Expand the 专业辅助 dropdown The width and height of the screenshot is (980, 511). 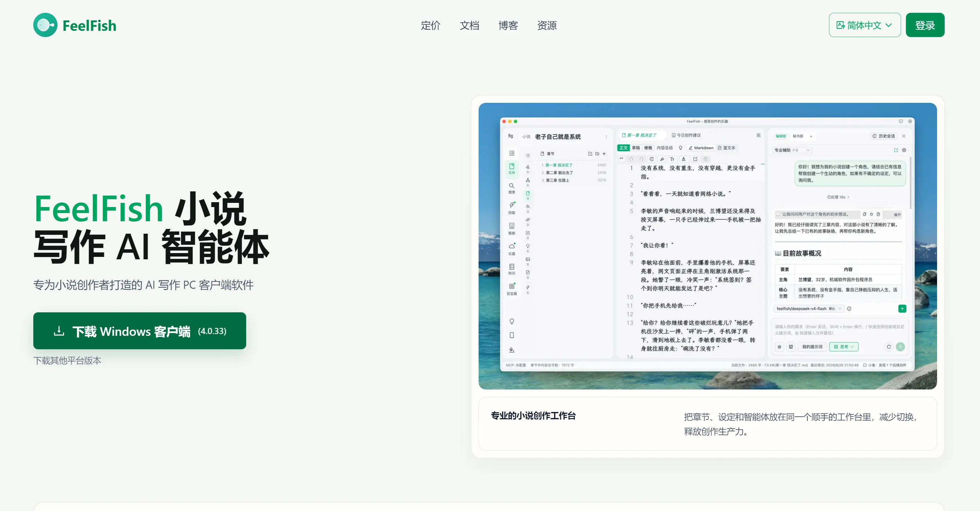(792, 150)
